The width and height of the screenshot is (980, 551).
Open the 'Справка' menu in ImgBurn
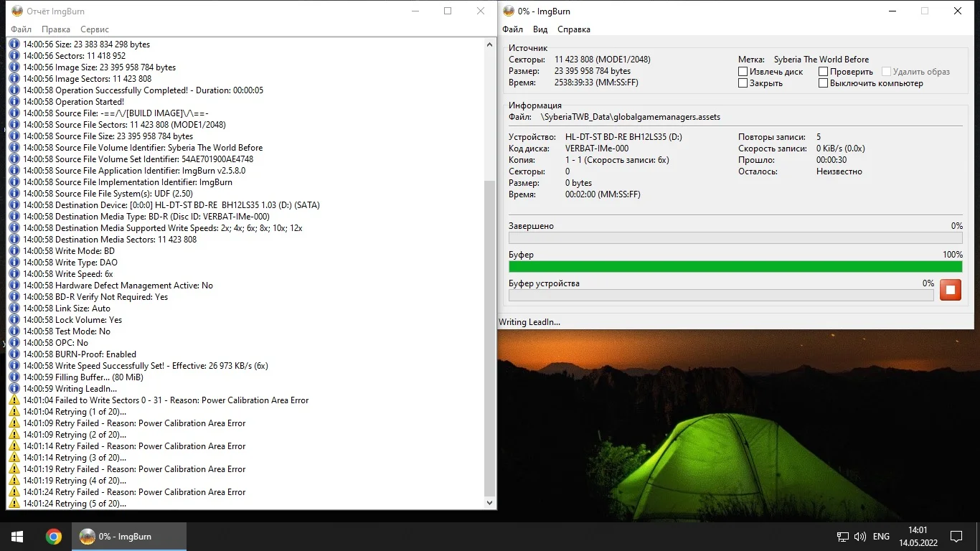pos(574,29)
